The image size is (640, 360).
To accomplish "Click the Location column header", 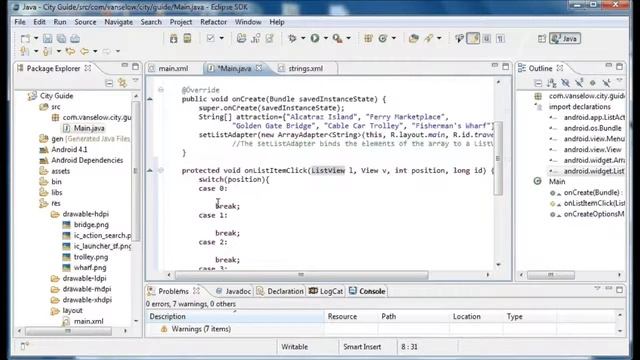I will pos(467,316).
